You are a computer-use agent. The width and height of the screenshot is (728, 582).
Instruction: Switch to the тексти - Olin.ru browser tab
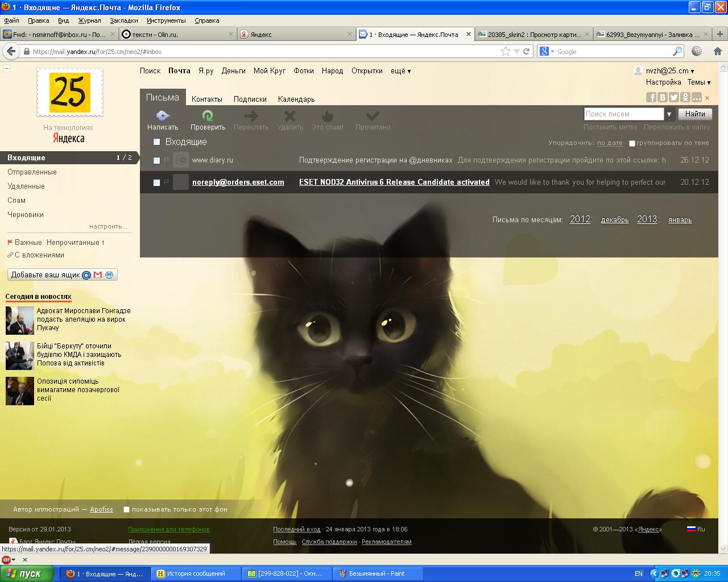tap(173, 34)
